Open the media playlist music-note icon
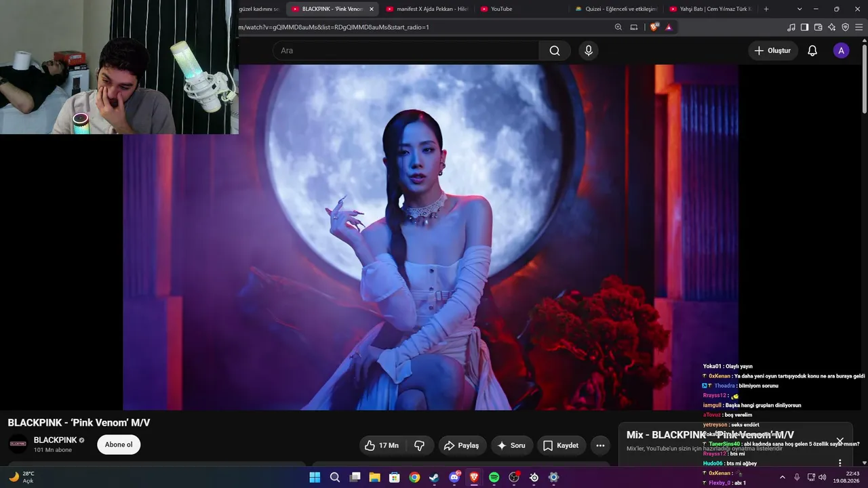The width and height of the screenshot is (868, 488). click(791, 27)
